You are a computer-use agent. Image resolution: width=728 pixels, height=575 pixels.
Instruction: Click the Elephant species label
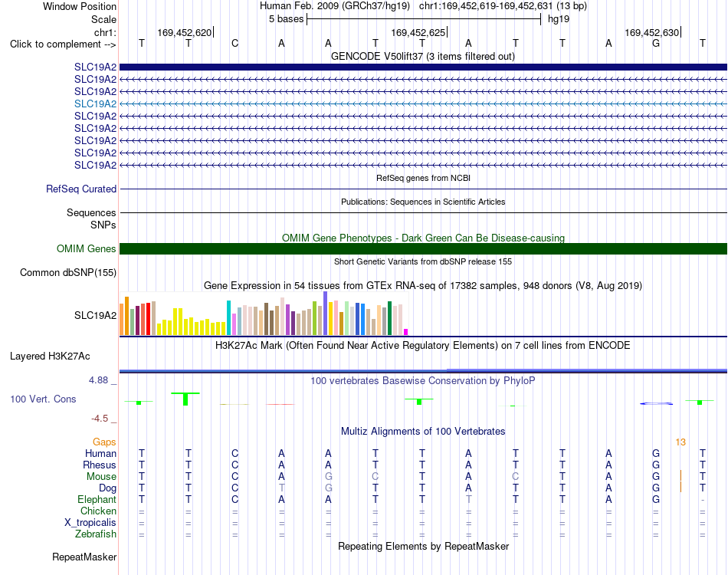pos(97,500)
